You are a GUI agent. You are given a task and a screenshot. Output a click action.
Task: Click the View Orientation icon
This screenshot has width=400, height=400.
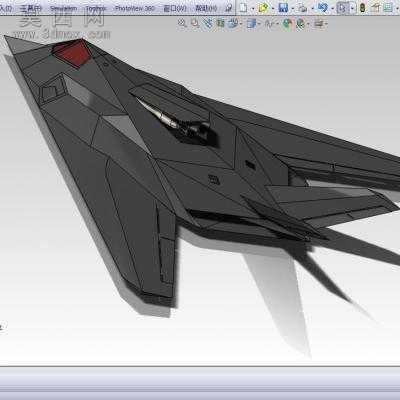click(x=233, y=23)
